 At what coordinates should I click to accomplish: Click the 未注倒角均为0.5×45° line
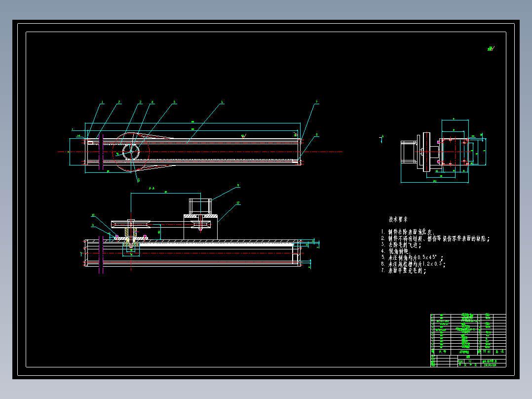click(412, 257)
